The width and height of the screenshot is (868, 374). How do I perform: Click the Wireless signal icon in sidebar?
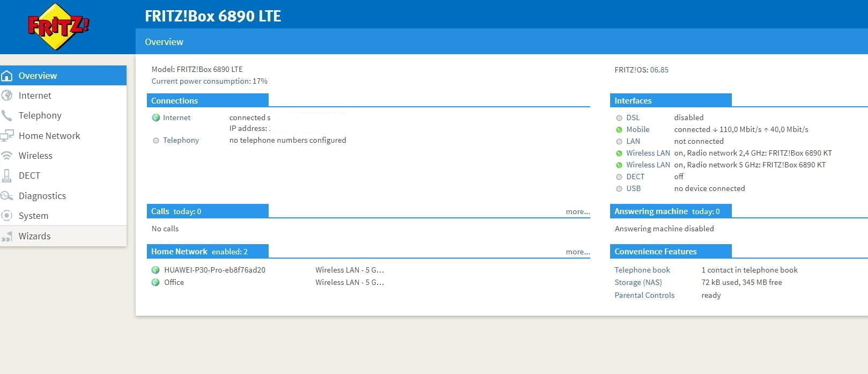click(x=7, y=156)
